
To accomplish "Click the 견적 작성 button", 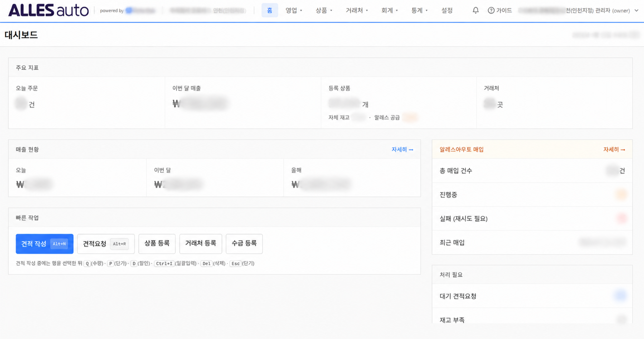I will click(x=44, y=244).
